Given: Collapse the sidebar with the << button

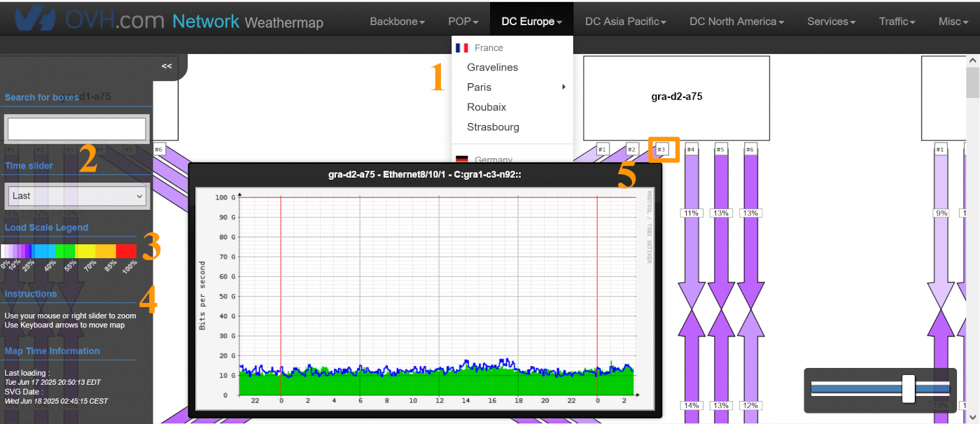Looking at the screenshot, I should tap(167, 66).
